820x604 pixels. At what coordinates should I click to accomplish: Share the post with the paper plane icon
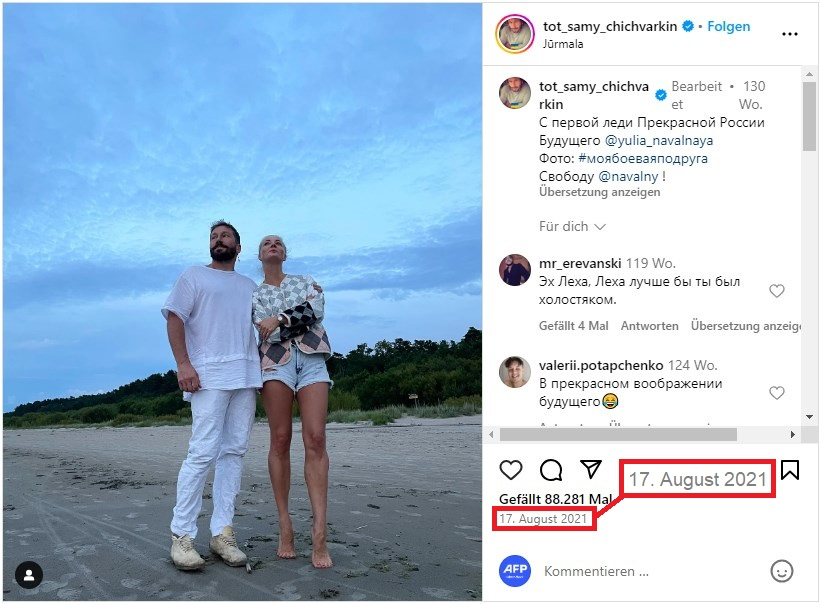(591, 470)
